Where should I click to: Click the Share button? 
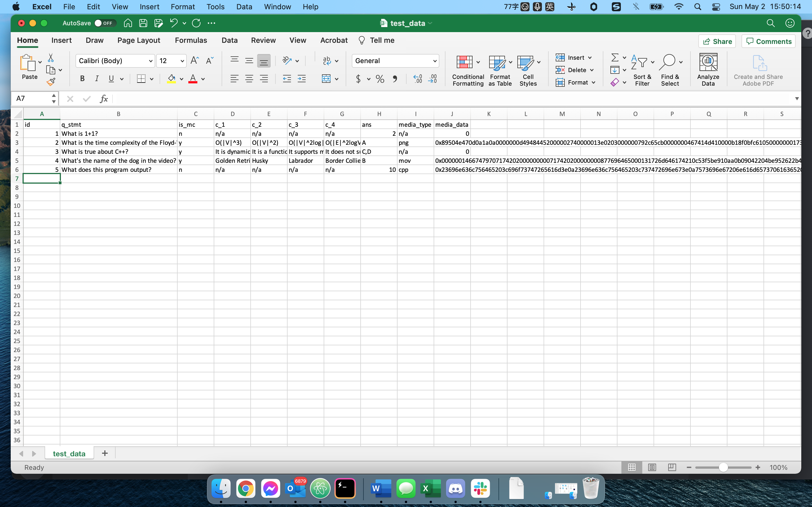tap(717, 41)
